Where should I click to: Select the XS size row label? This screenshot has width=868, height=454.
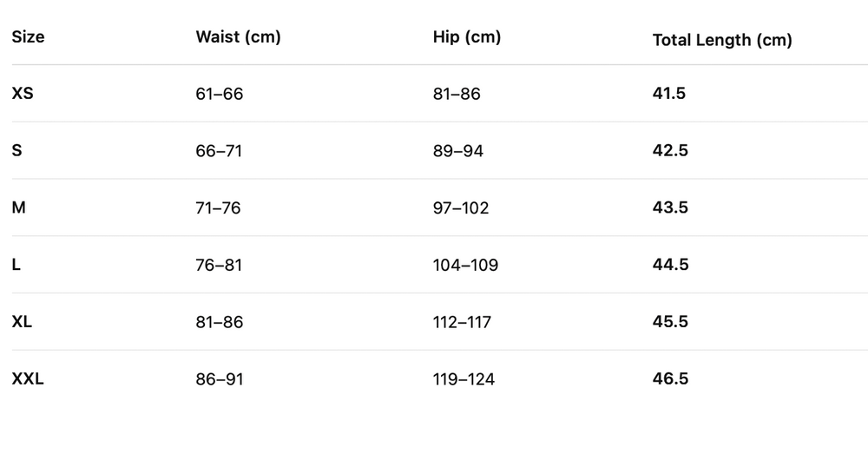coord(23,93)
